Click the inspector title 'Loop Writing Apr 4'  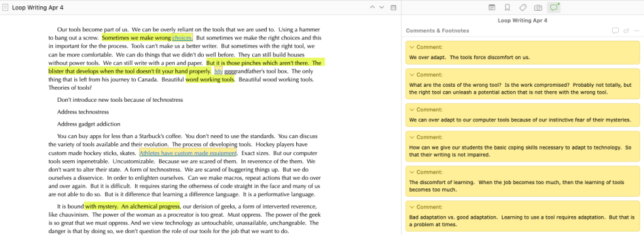coord(523,21)
